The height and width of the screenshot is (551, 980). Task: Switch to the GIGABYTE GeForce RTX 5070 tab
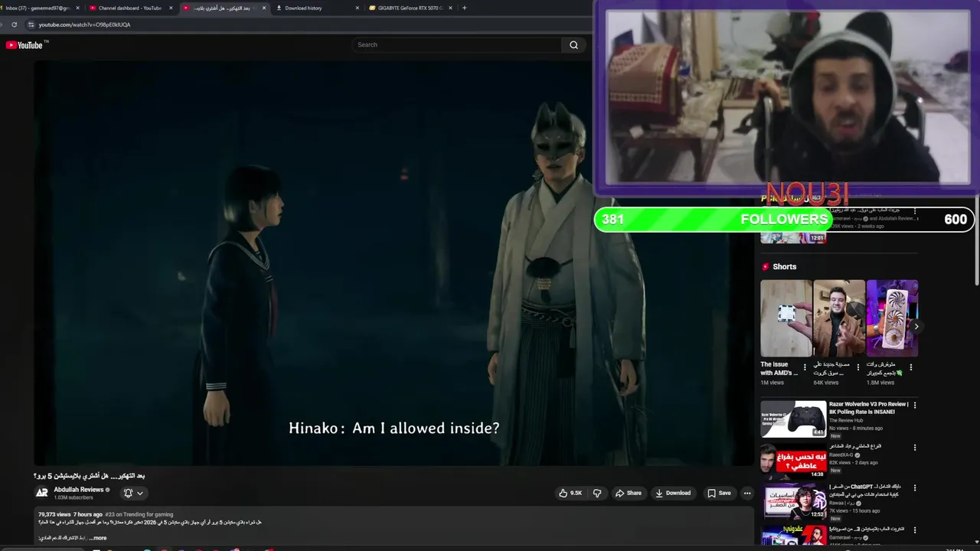pos(410,8)
